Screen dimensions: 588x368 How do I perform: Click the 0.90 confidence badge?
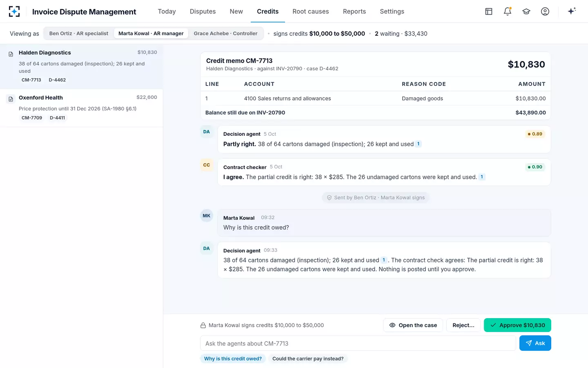535,167
